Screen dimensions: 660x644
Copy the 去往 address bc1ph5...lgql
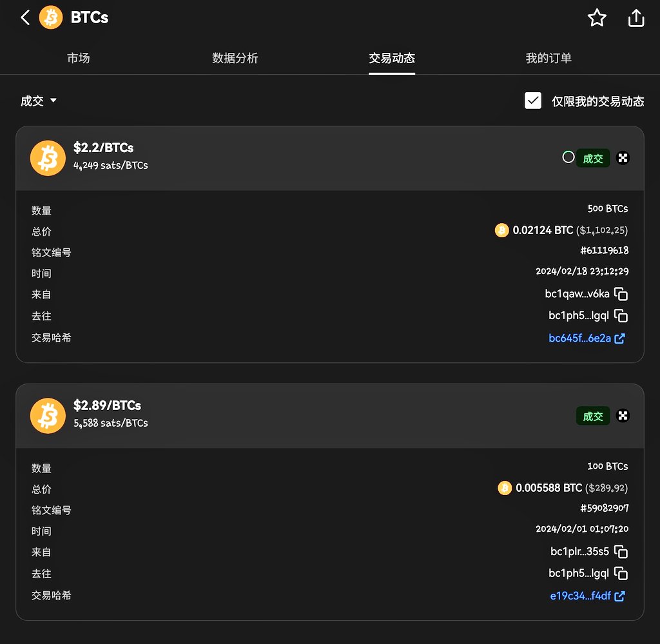(621, 316)
